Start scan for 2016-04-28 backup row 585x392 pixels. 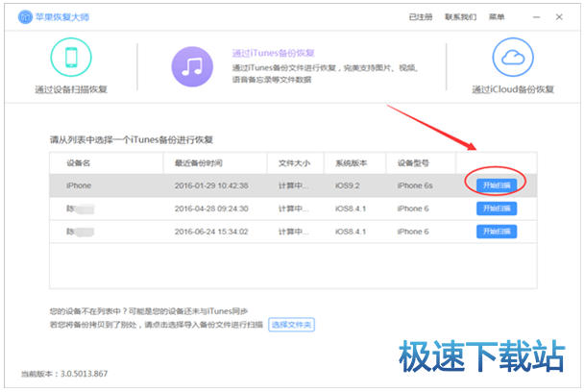(497, 208)
